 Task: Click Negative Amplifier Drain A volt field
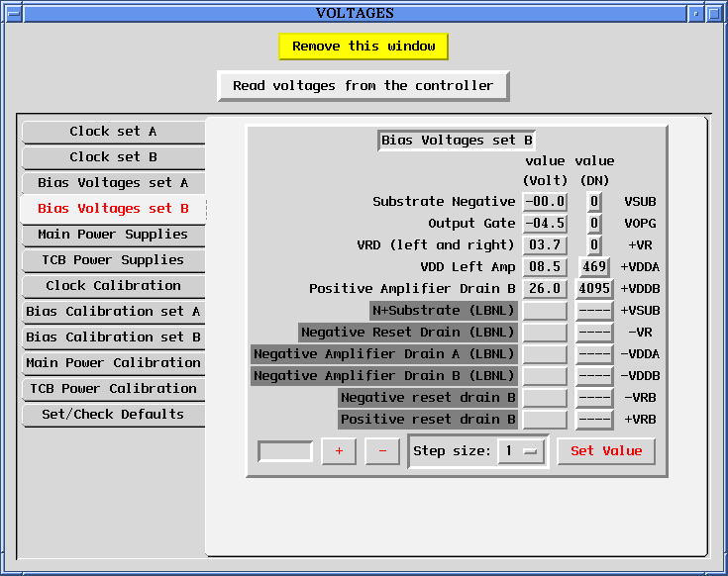[x=545, y=354]
